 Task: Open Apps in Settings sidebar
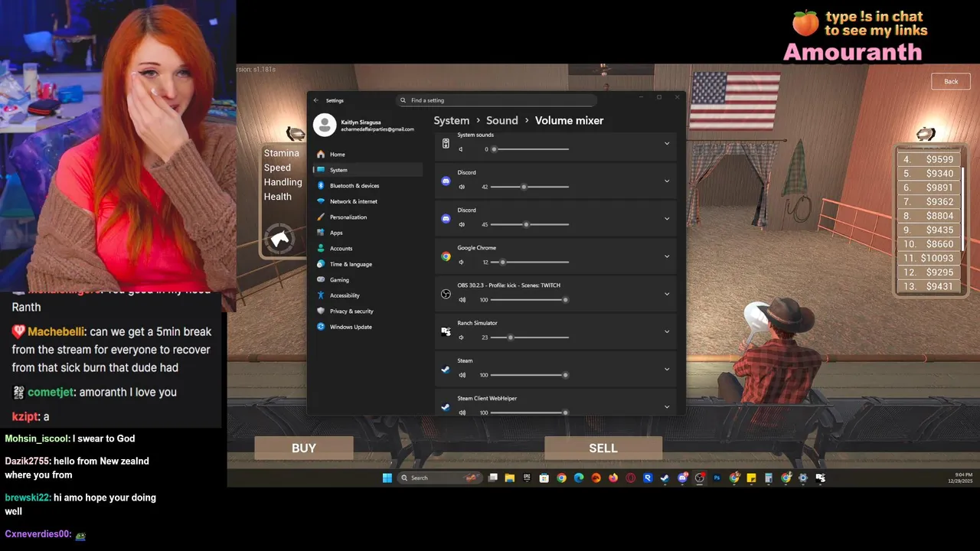pos(367,233)
